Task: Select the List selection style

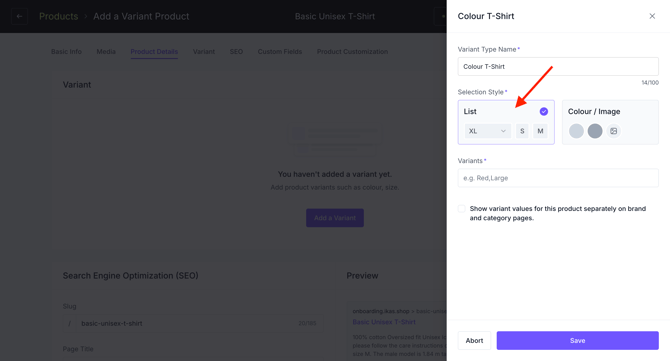Action: (x=506, y=122)
